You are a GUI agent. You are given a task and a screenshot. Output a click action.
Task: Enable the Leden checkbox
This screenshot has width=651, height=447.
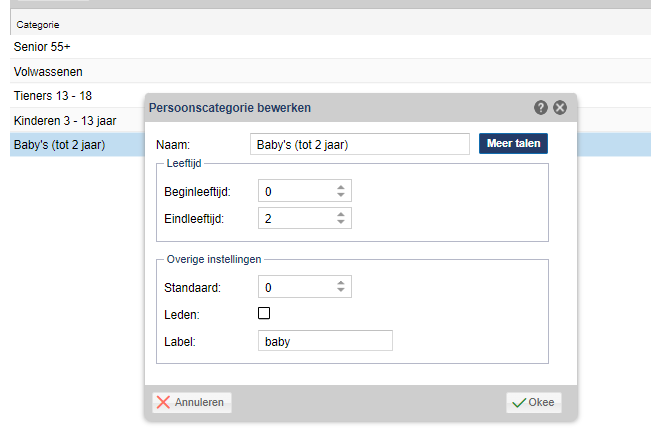click(x=264, y=313)
